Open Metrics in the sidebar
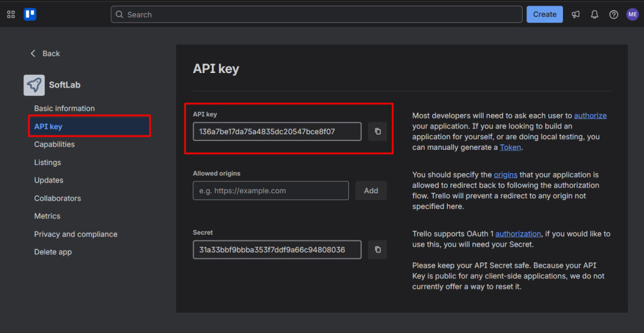 (x=47, y=216)
